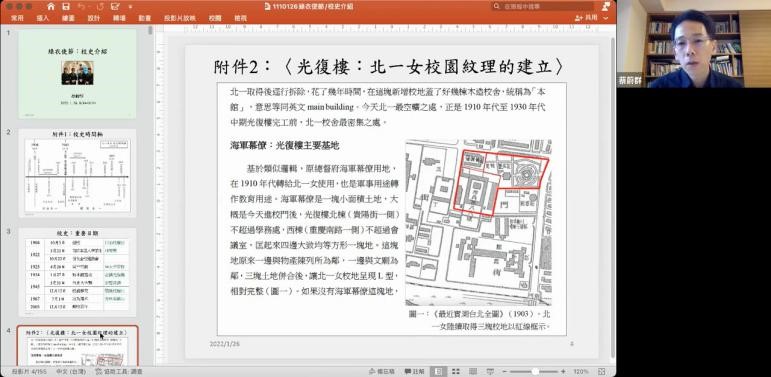Click the Redo arrow icon
Viewport: 771px width, 377px height.
(100, 6)
